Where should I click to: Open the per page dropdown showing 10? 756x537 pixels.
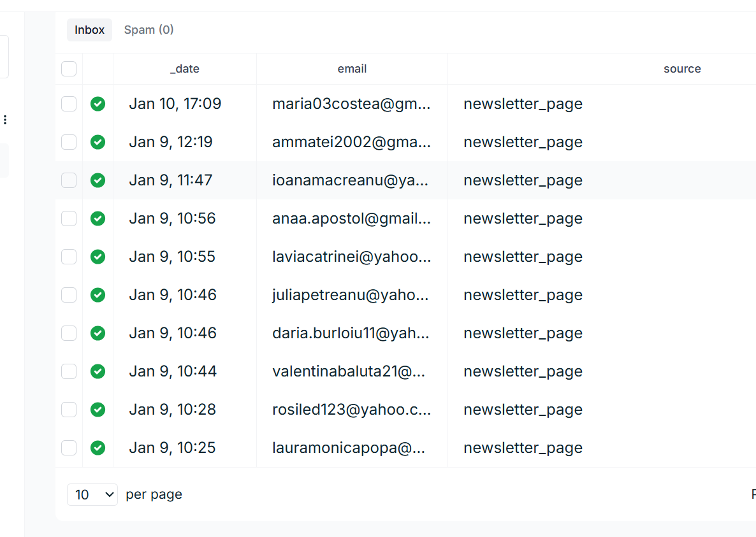coord(92,494)
